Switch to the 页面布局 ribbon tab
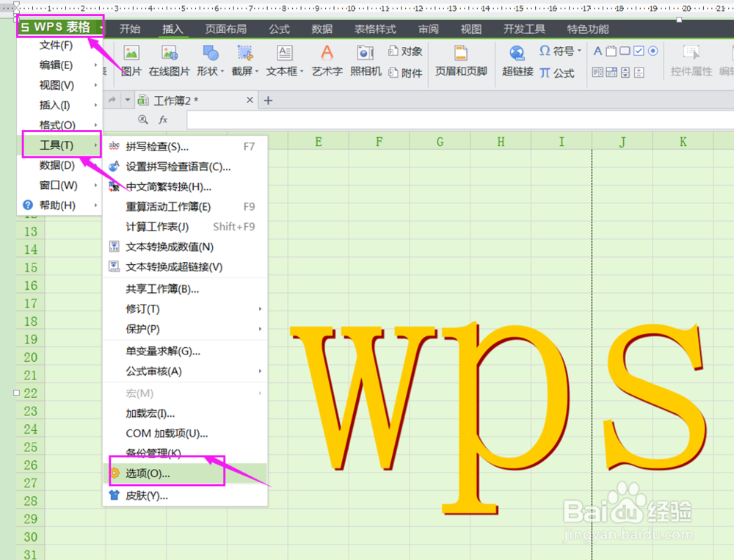This screenshot has width=734, height=560. 227,29
